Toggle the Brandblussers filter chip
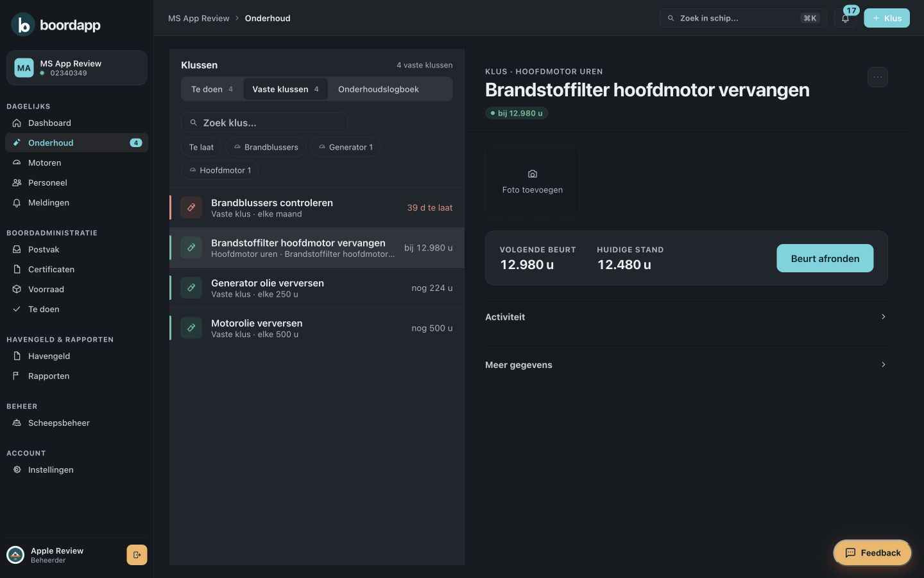Screen dimensions: 924x578 266,147
